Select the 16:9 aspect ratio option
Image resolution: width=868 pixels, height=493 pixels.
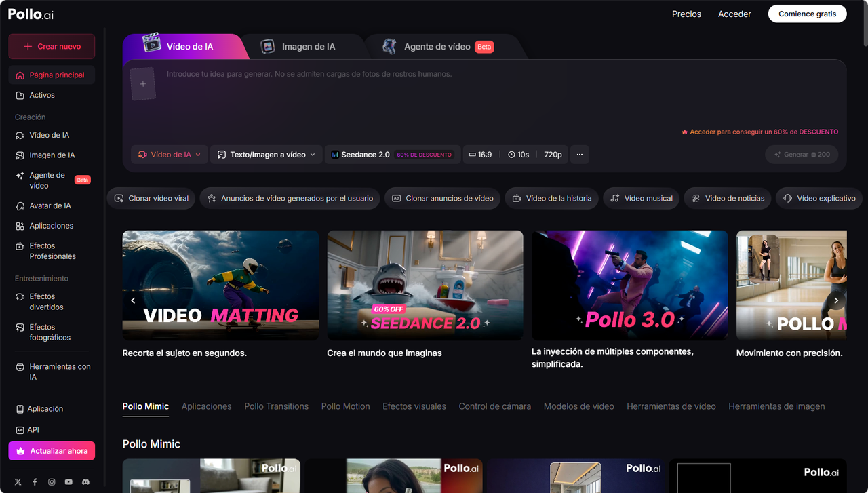pos(480,155)
